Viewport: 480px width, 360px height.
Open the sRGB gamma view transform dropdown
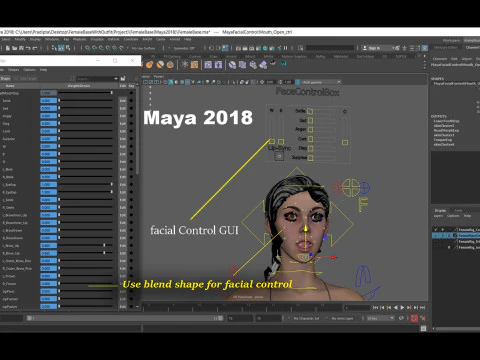click(x=321, y=82)
